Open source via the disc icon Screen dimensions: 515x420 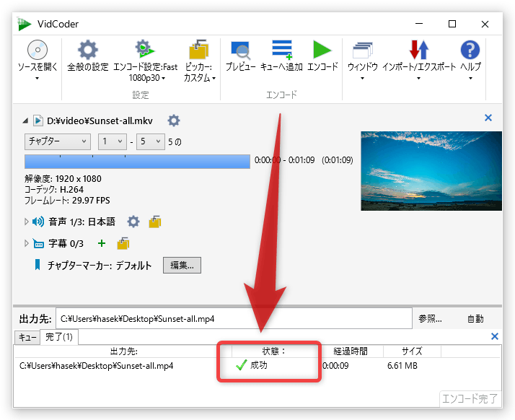coord(38,50)
